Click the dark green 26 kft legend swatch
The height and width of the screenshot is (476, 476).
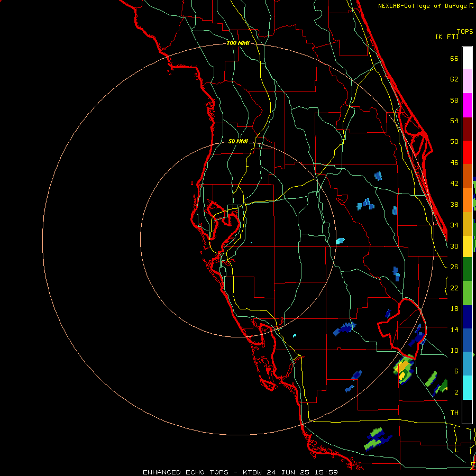point(467,269)
